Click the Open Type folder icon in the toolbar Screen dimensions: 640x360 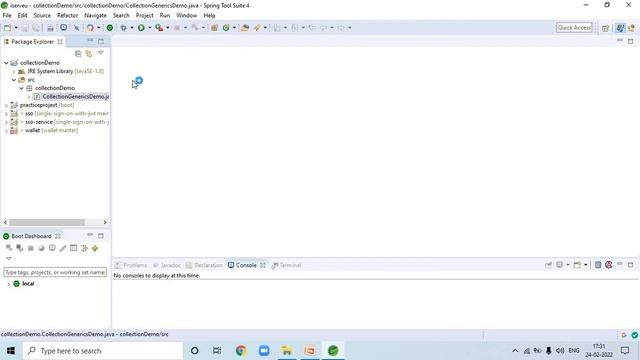[x=245, y=28]
